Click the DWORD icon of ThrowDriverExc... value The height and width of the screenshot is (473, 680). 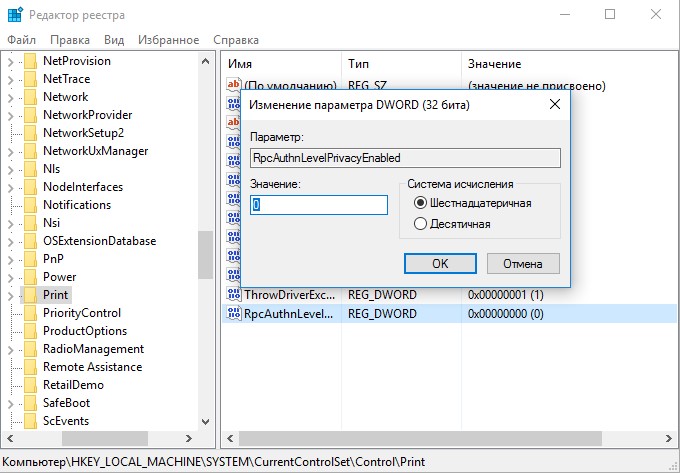(x=234, y=294)
